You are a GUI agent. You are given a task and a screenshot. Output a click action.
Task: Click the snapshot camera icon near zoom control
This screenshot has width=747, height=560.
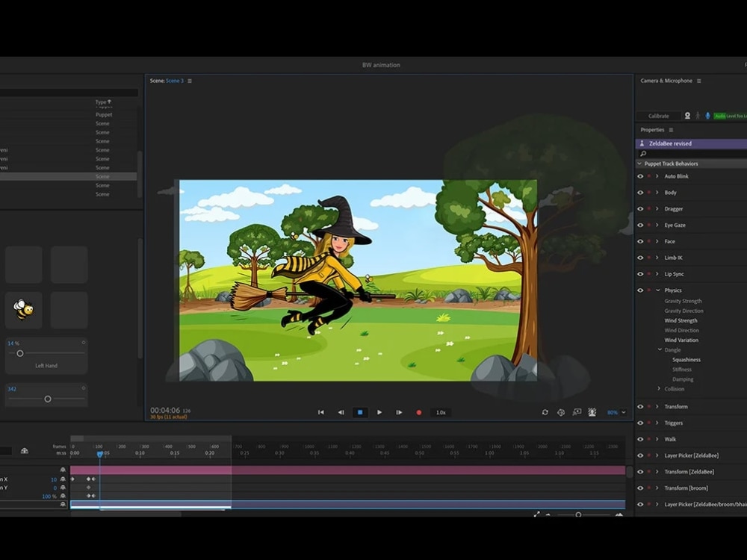click(x=577, y=411)
